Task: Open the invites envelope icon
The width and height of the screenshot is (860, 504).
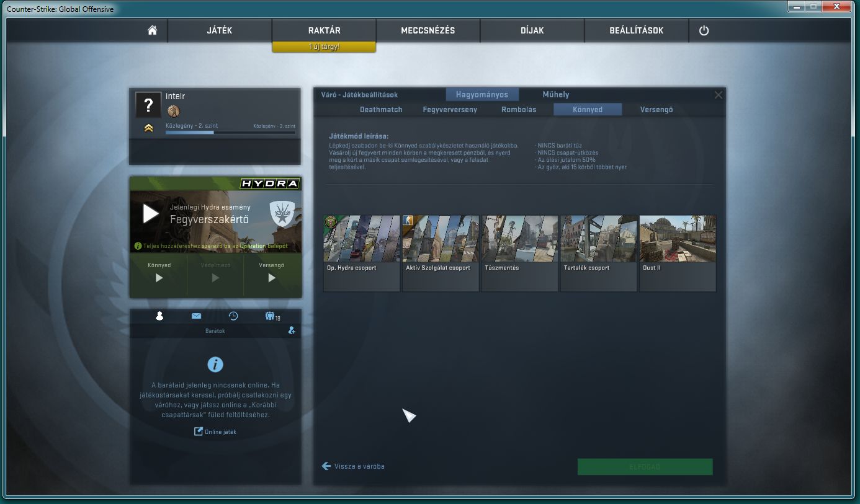Action: point(196,316)
